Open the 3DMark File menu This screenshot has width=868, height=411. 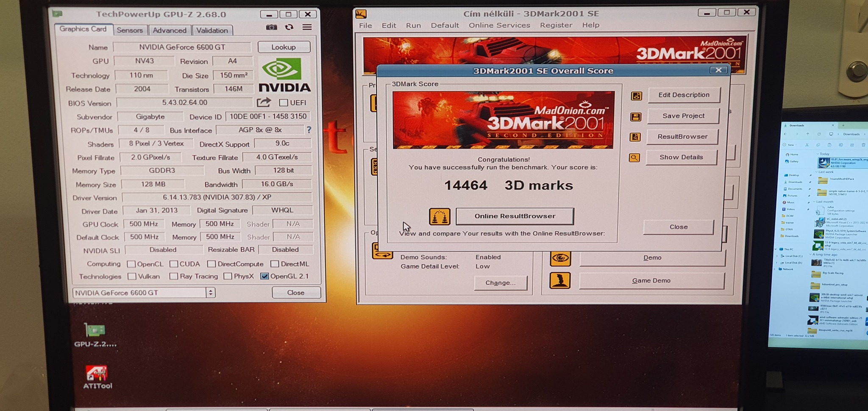pyautogui.click(x=365, y=25)
